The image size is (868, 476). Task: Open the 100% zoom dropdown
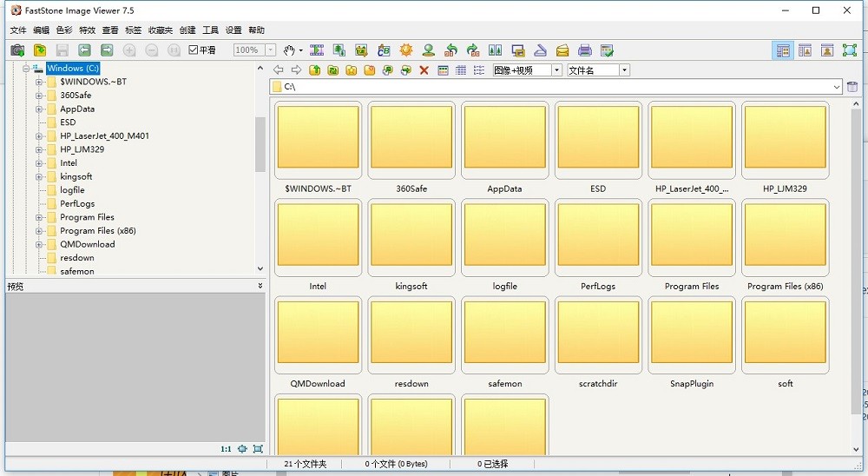point(271,50)
